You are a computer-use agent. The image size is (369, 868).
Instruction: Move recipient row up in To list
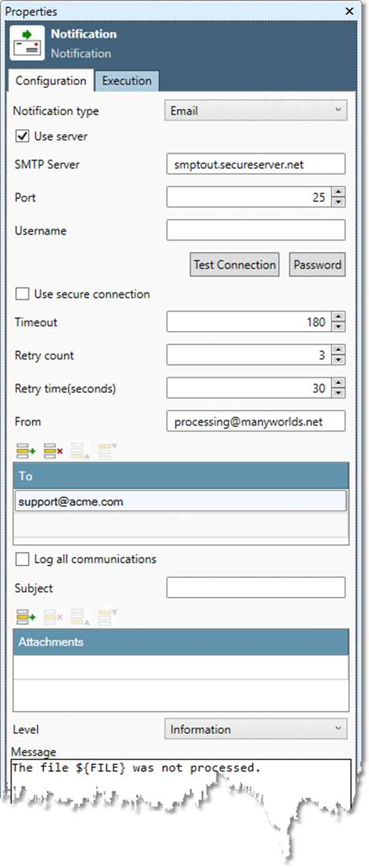point(80,450)
